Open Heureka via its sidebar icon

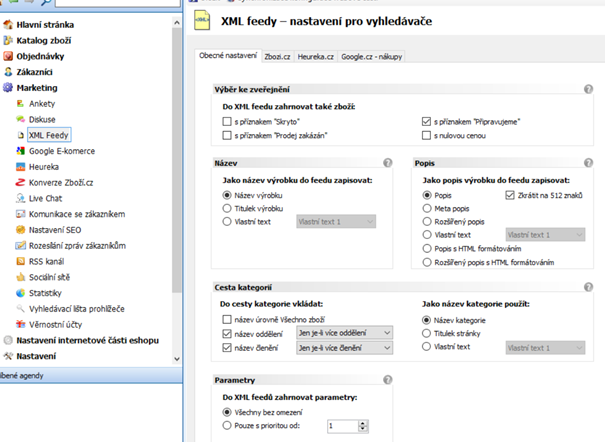pos(20,167)
